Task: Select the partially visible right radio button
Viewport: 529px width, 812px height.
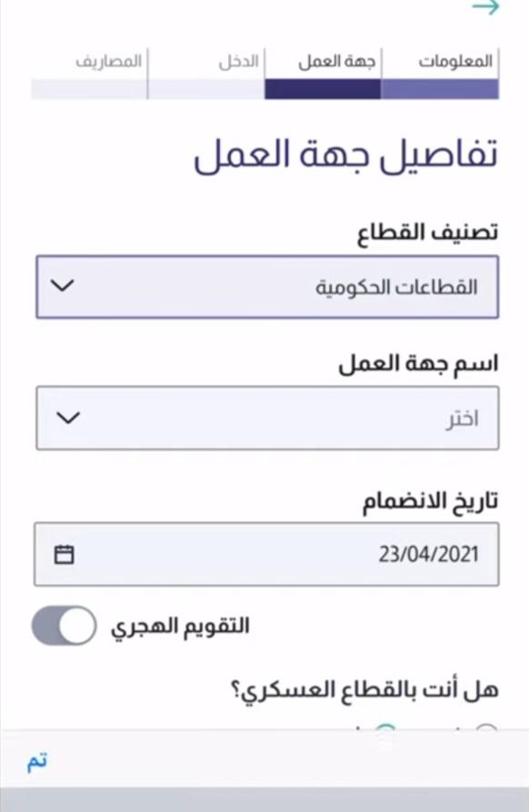Action: (x=485, y=727)
